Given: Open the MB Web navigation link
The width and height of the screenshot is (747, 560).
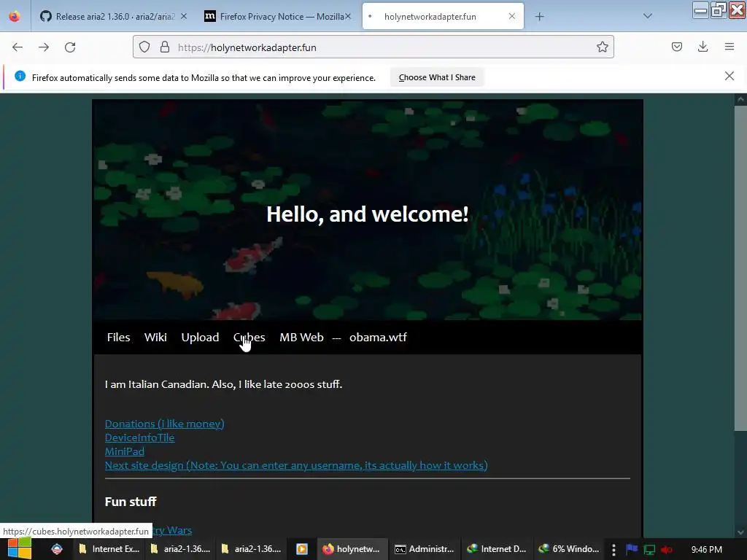Looking at the screenshot, I should (x=301, y=338).
